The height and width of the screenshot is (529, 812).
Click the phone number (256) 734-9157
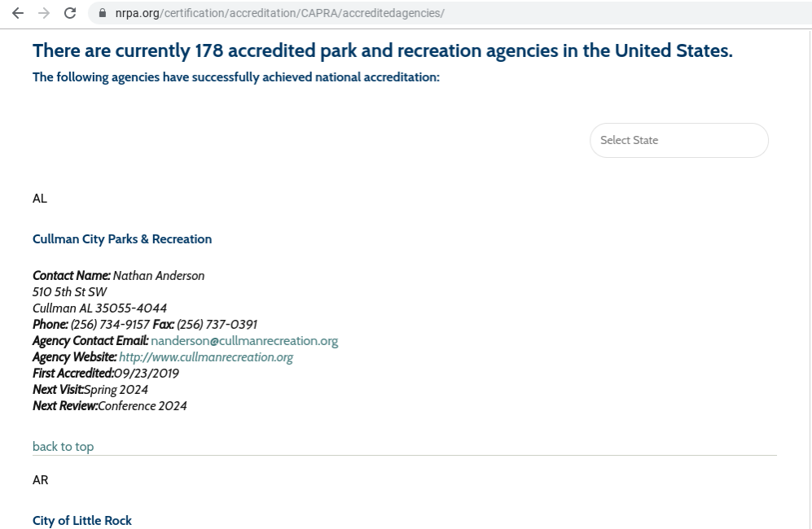point(110,325)
